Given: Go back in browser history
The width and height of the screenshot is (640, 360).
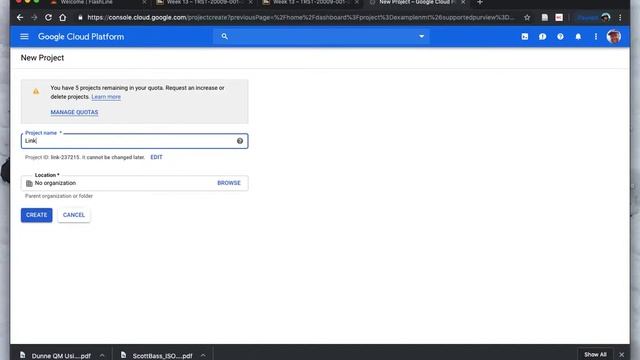Looking at the screenshot, I should 20,18.
